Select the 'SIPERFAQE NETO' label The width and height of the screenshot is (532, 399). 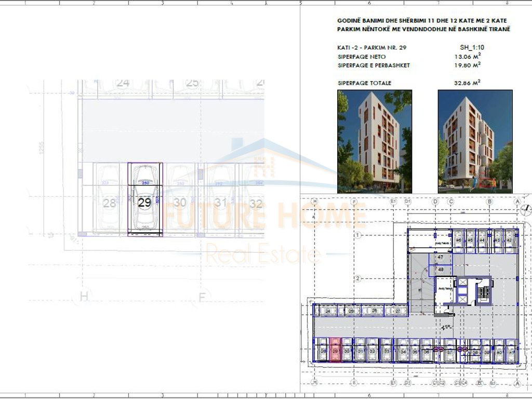point(362,57)
